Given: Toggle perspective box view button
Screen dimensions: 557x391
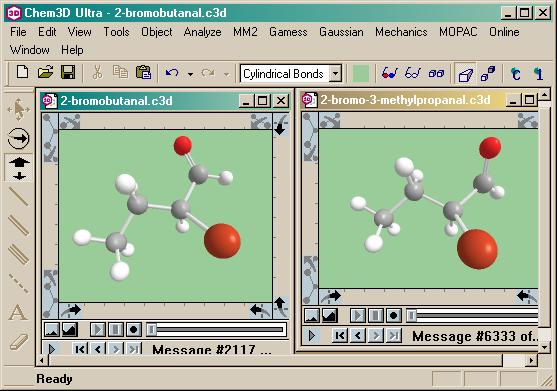Looking at the screenshot, I should (465, 74).
